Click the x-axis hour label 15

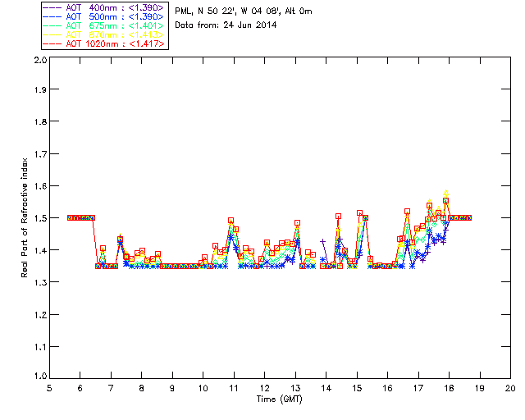click(x=357, y=388)
